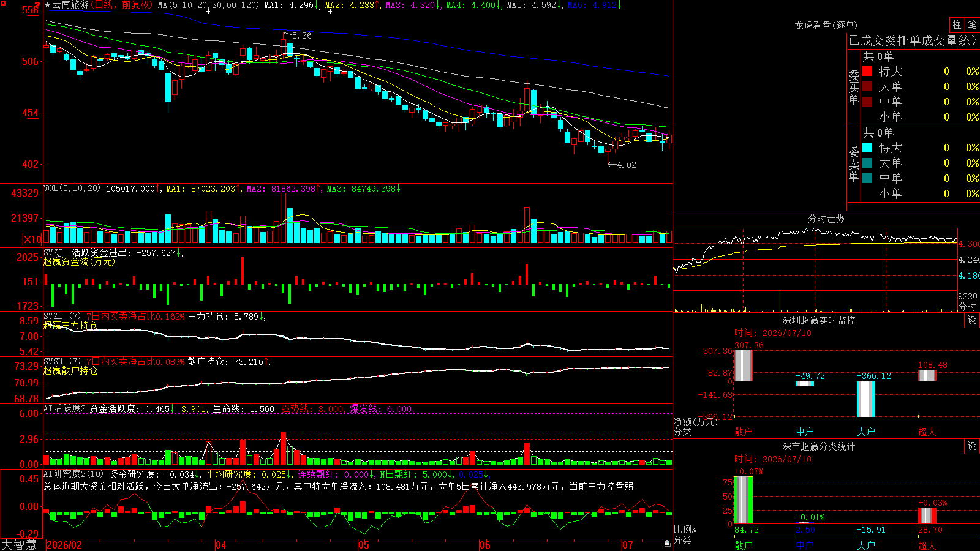
Task: Click the 强势线: 3.000 label
Action: click(312, 408)
